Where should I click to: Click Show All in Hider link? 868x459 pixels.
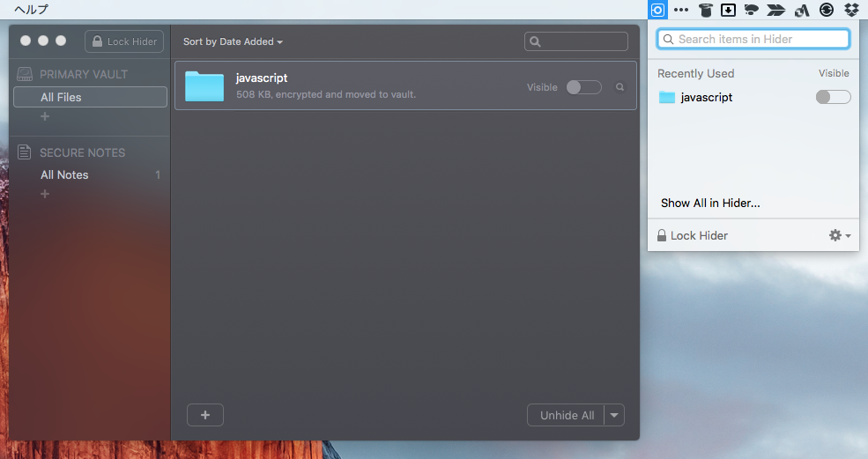coord(710,204)
